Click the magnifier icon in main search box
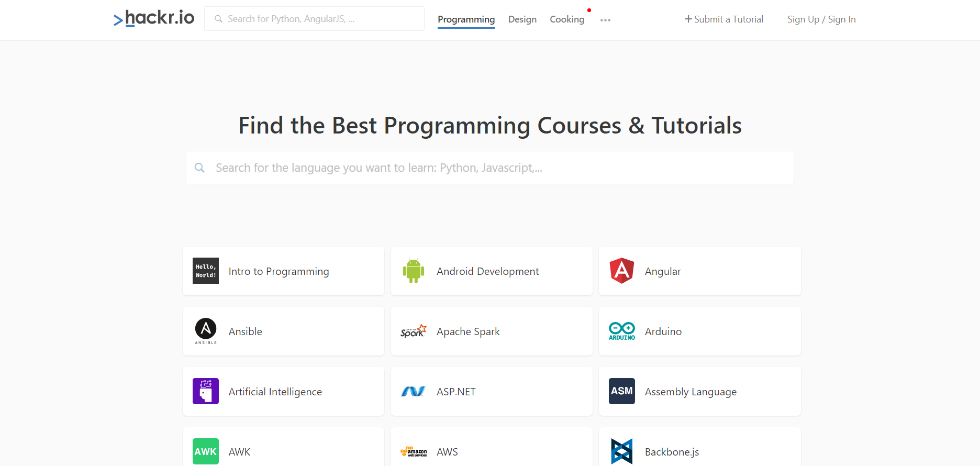 [x=199, y=168]
